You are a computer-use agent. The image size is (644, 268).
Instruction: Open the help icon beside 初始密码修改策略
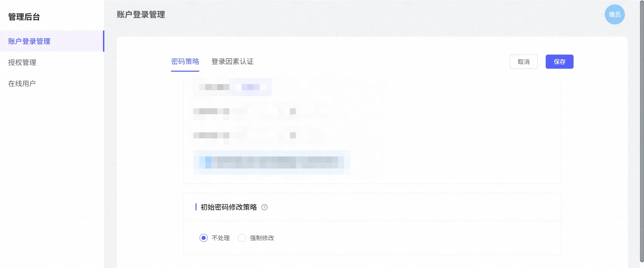tap(264, 207)
